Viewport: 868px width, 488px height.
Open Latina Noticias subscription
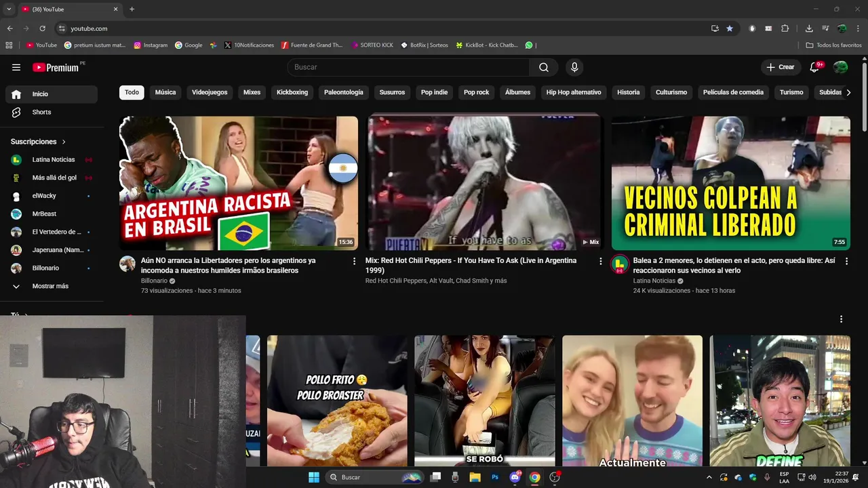(x=52, y=159)
